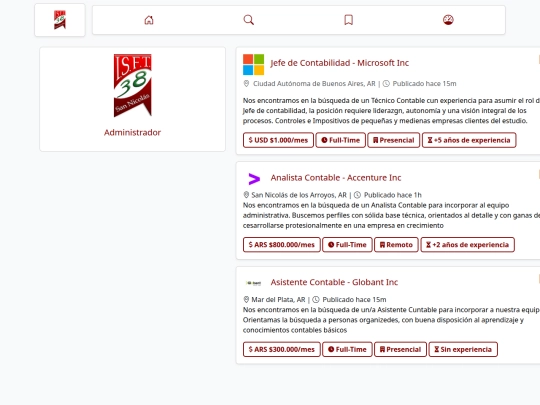The height and width of the screenshot is (405, 540).
Task: Open the dashboard gauge icon
Action: (x=448, y=20)
